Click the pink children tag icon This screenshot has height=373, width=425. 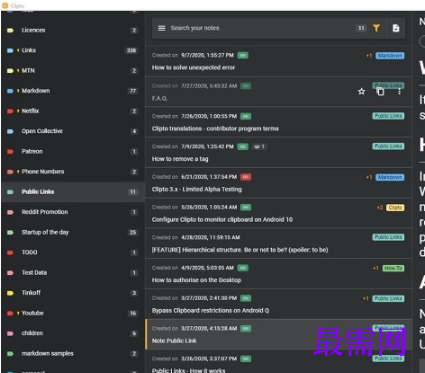[x=10, y=333]
